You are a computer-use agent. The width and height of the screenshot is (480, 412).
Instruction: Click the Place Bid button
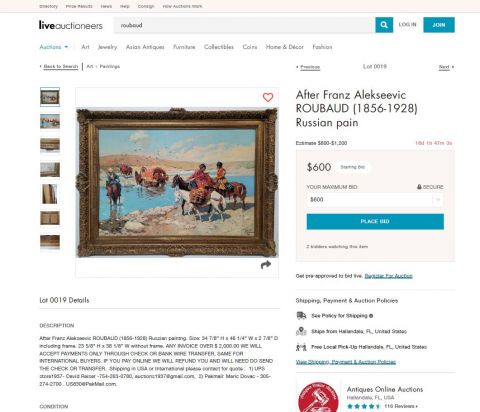click(x=375, y=222)
